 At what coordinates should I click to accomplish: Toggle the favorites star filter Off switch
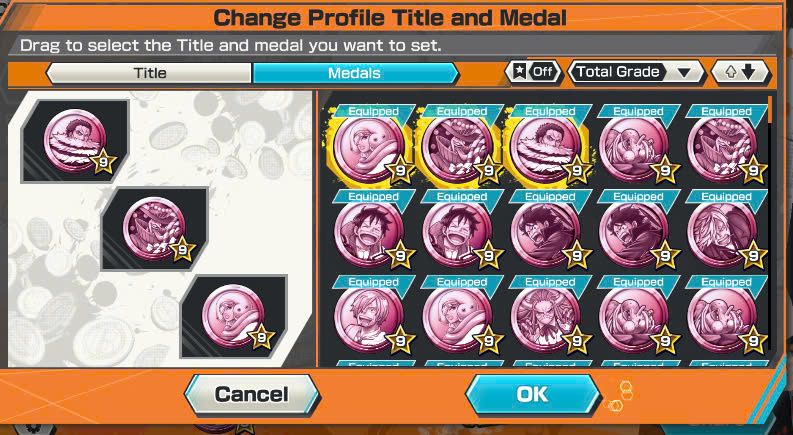[534, 72]
